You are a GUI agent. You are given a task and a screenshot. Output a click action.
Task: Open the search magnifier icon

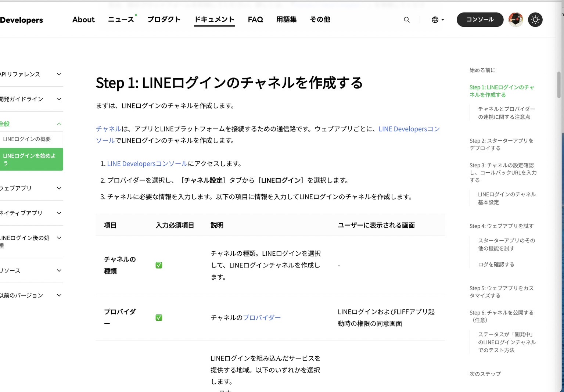407,20
